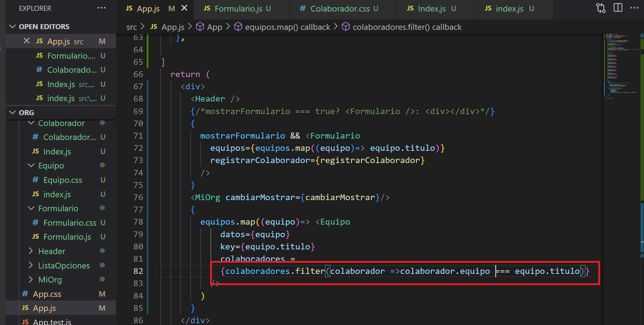644x325 pixels.
Task: Click 'registrarColaborador=' attribute text
Action: (x=262, y=160)
